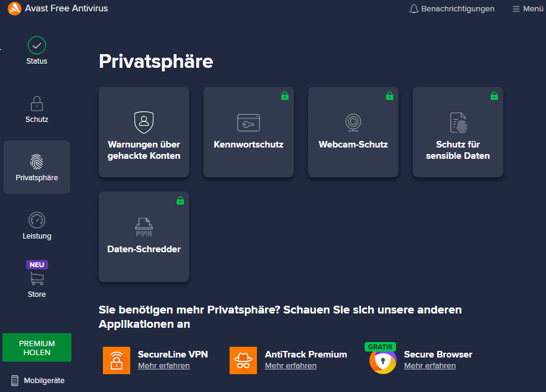Open the Daten-Schredder tile title
Viewport: 546px width, 392px height.
[x=144, y=249]
